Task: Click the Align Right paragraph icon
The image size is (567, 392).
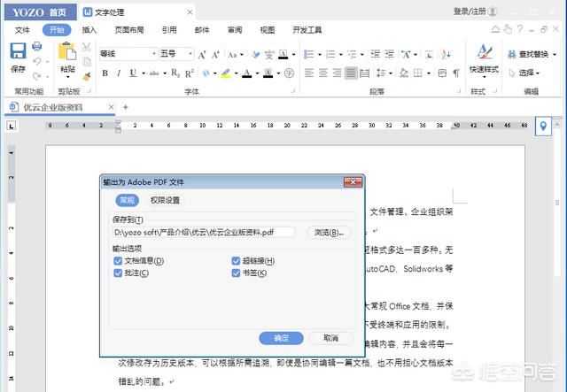Action: pyautogui.click(x=337, y=73)
